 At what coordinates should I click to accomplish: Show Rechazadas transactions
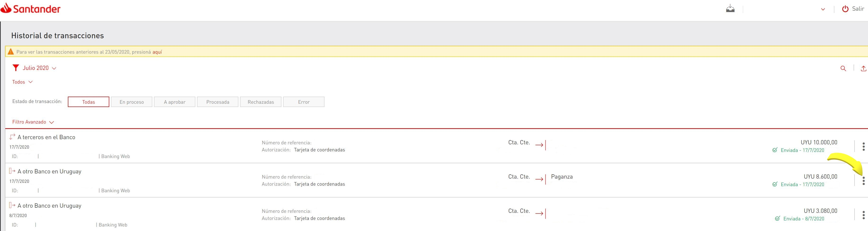[x=260, y=102]
